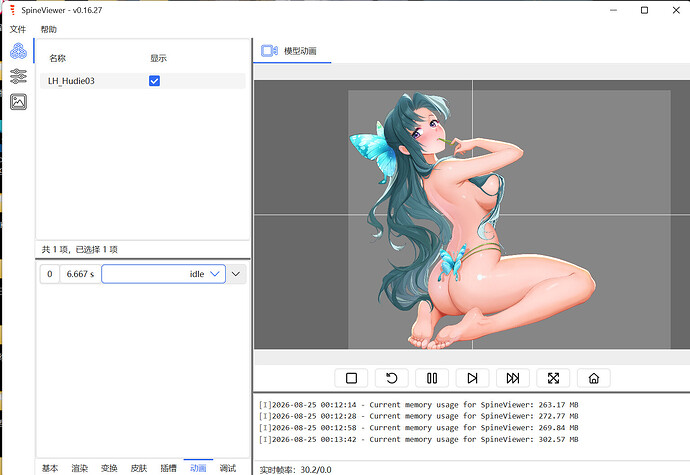Switch to the 调试 tab
The height and width of the screenshot is (475, 690).
point(228,468)
